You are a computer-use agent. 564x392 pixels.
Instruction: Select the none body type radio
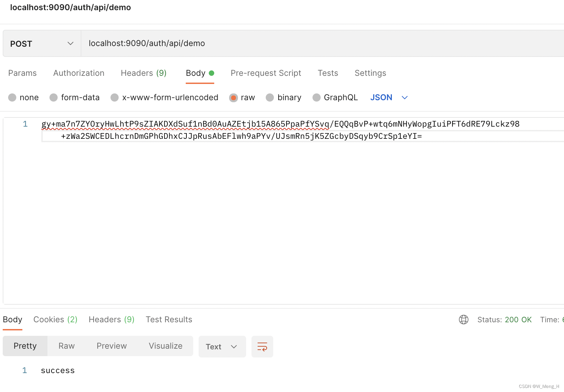(12, 97)
